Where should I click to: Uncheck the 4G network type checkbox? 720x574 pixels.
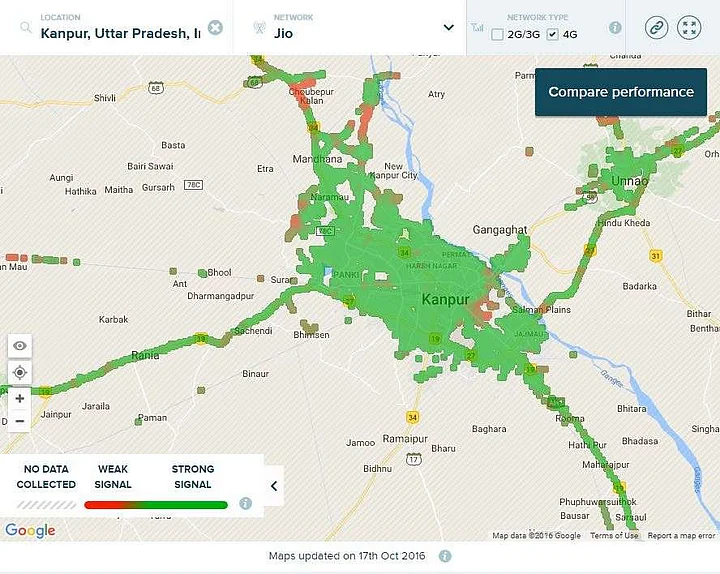tap(553, 35)
